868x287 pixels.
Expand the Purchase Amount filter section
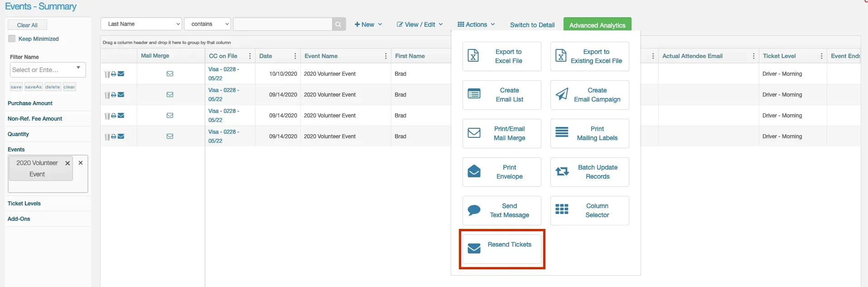(x=30, y=103)
